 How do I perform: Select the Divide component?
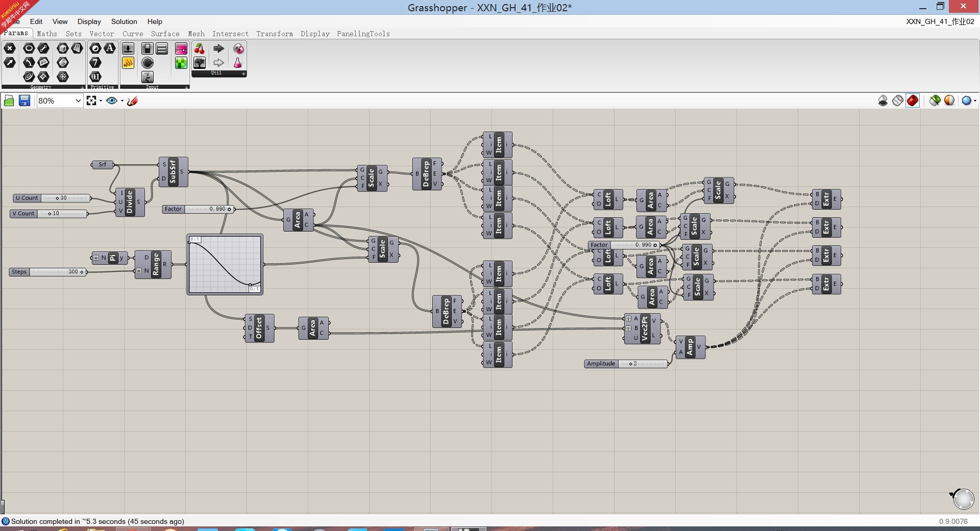coord(130,203)
